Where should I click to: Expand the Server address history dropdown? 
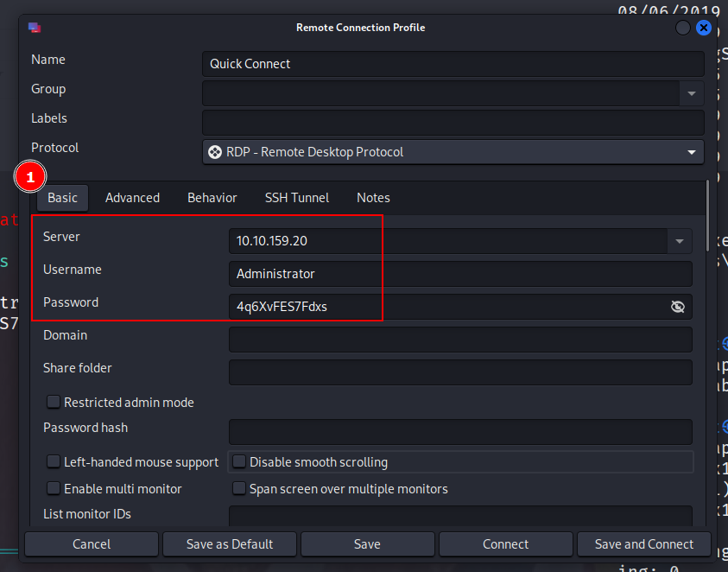[x=679, y=241]
